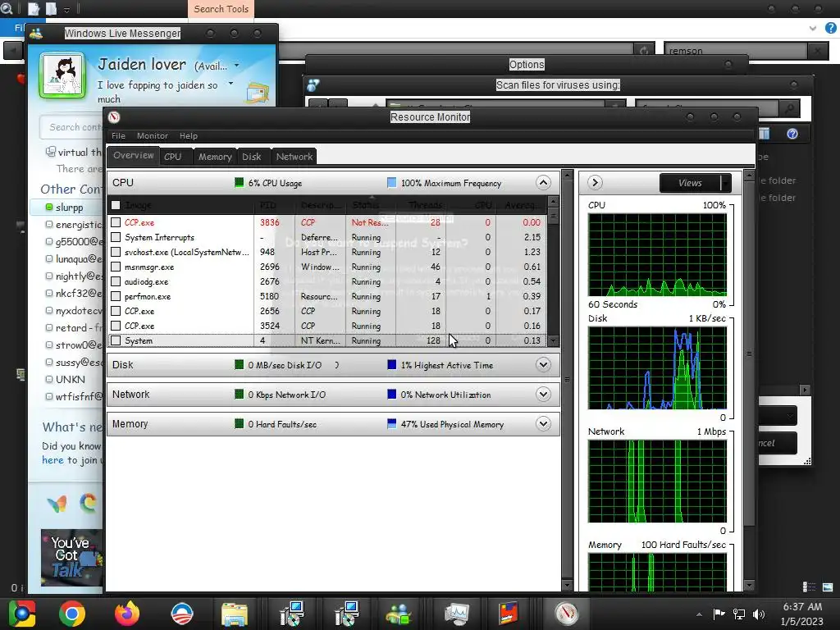Select the slurpp contact in Messenger
Screen dimensions: 840x630
(69, 208)
